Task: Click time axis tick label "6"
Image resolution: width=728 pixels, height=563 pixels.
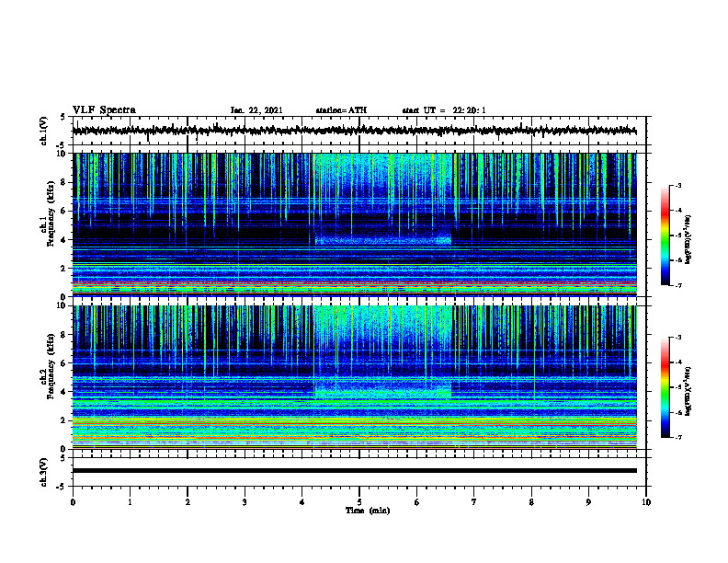Action: (x=417, y=502)
